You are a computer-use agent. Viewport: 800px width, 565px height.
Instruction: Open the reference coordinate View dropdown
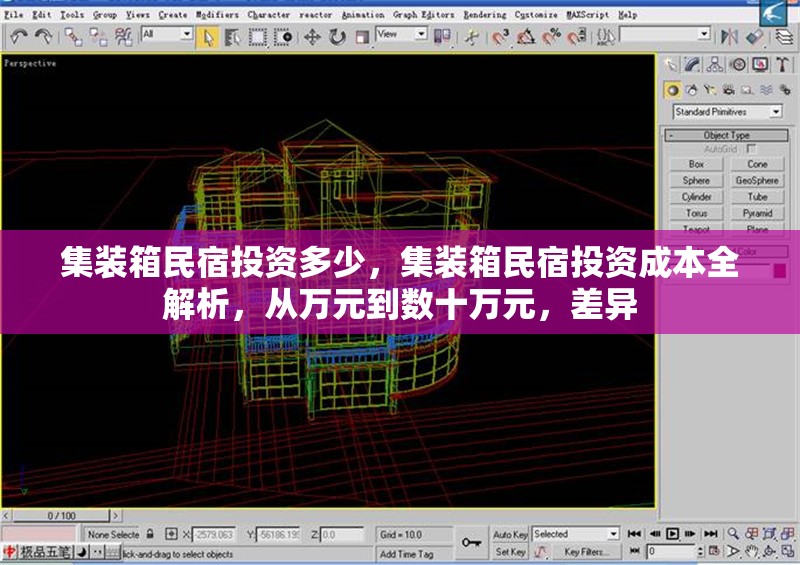coord(402,34)
